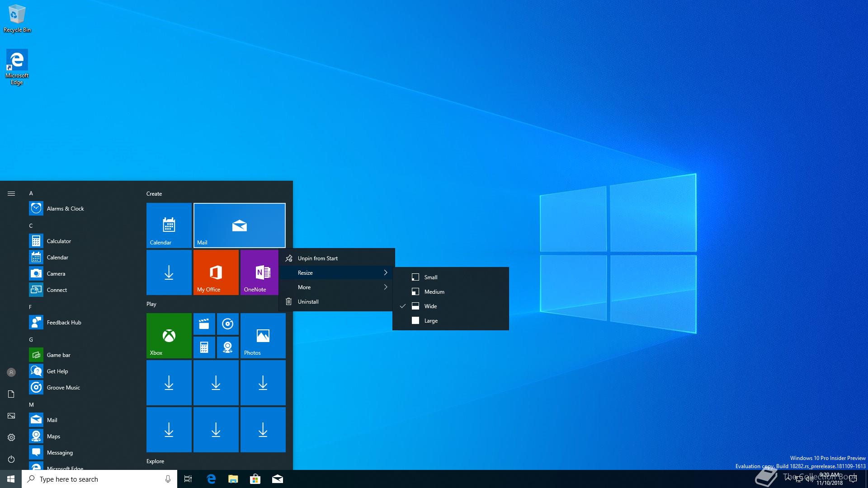868x488 pixels.
Task: Select Medium tile size
Action: coord(451,291)
